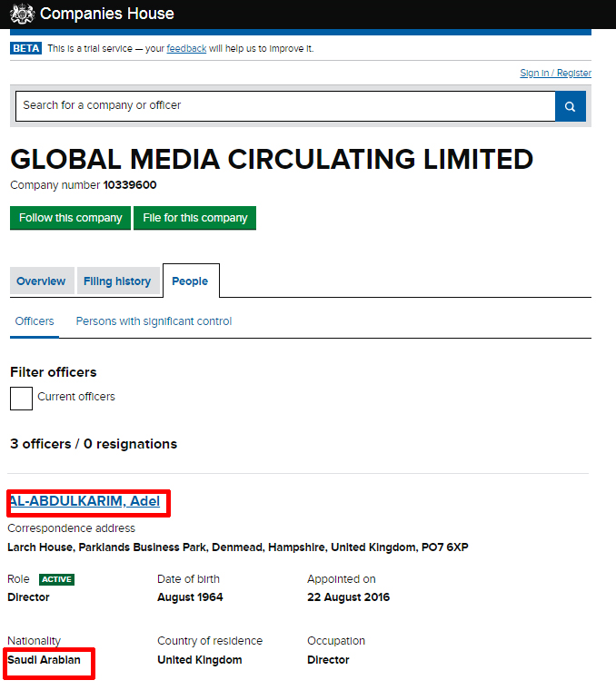Click appointed date 22 August 2016

click(x=348, y=596)
